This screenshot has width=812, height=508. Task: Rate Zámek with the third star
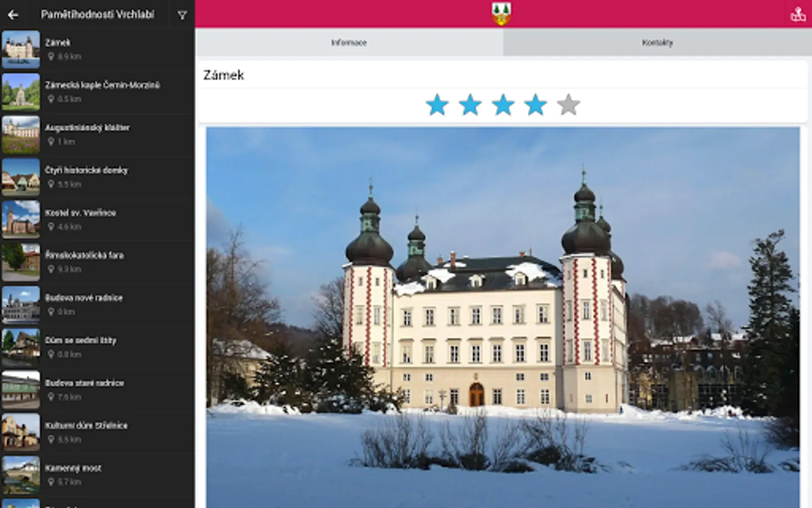[503, 105]
